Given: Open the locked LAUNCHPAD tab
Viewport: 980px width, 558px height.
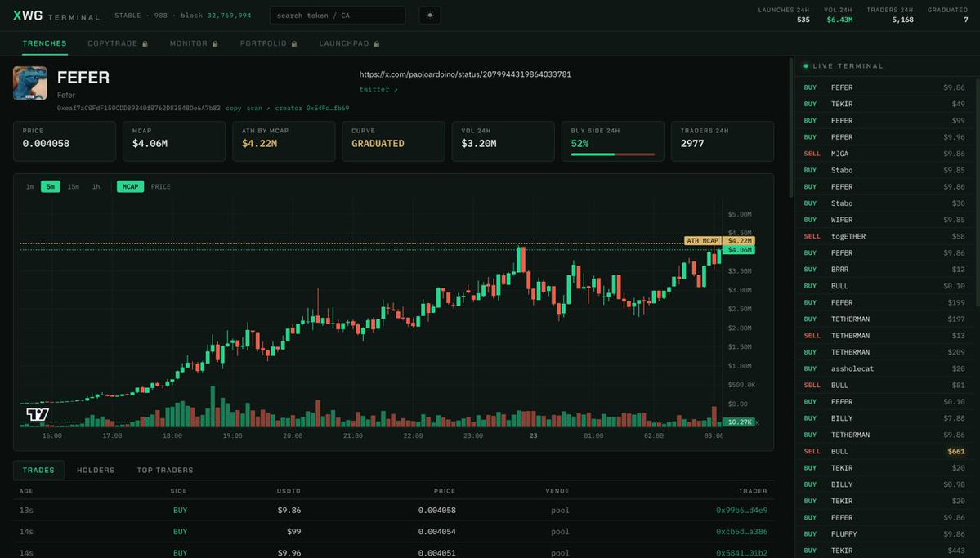Looking at the screenshot, I should (x=349, y=43).
